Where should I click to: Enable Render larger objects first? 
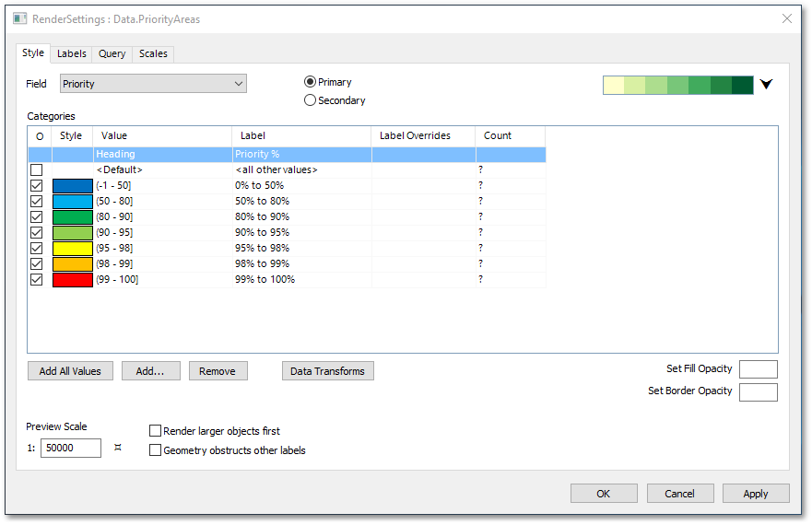[x=155, y=431]
